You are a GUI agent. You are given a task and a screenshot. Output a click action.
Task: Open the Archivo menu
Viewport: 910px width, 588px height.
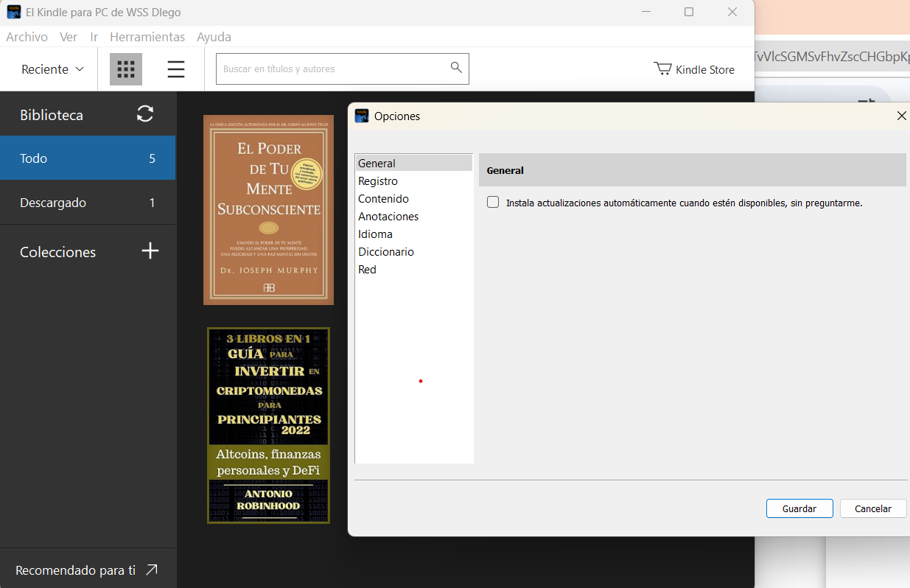click(27, 37)
